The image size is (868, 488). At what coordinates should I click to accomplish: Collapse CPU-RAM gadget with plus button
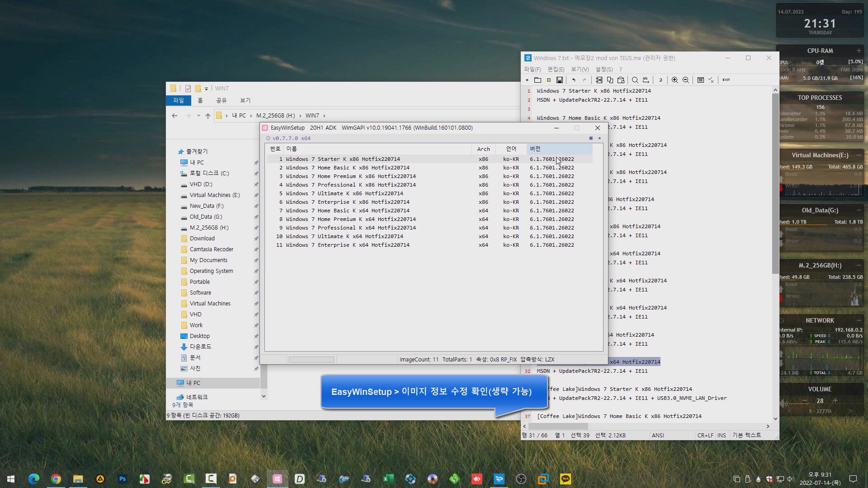coord(859,51)
